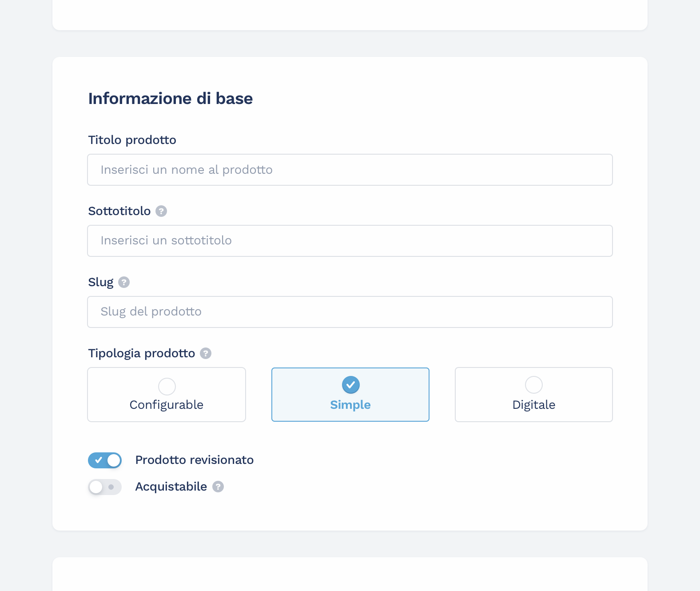Screen dimensions: 700x591
Task: Focus the Slug del prodotto field
Action: click(350, 312)
